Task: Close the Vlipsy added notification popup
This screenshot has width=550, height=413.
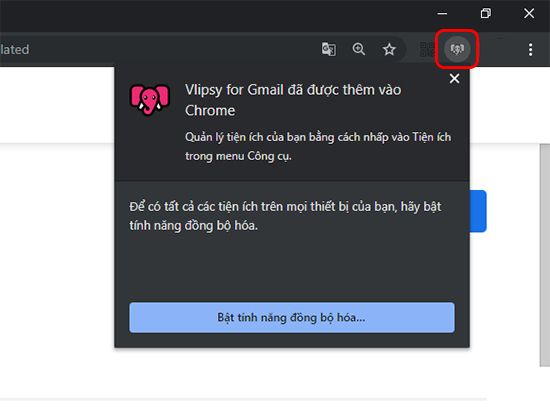Action: (454, 79)
